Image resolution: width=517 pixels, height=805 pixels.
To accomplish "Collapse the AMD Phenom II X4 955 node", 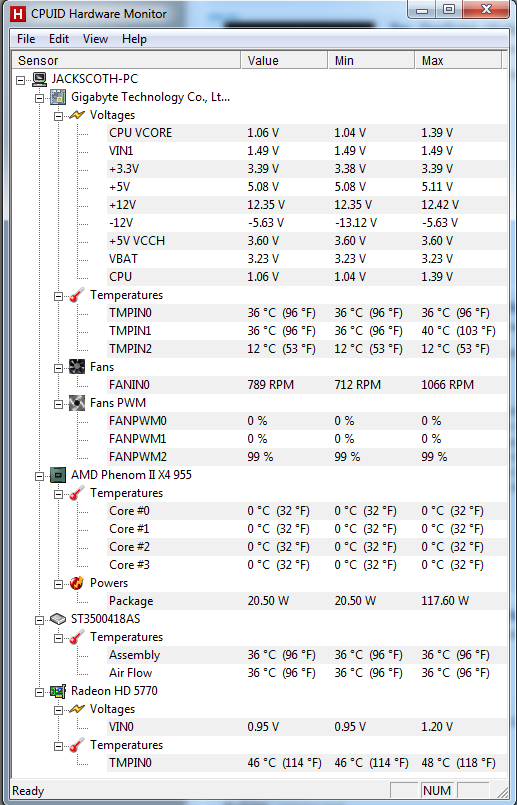I will pos(40,476).
